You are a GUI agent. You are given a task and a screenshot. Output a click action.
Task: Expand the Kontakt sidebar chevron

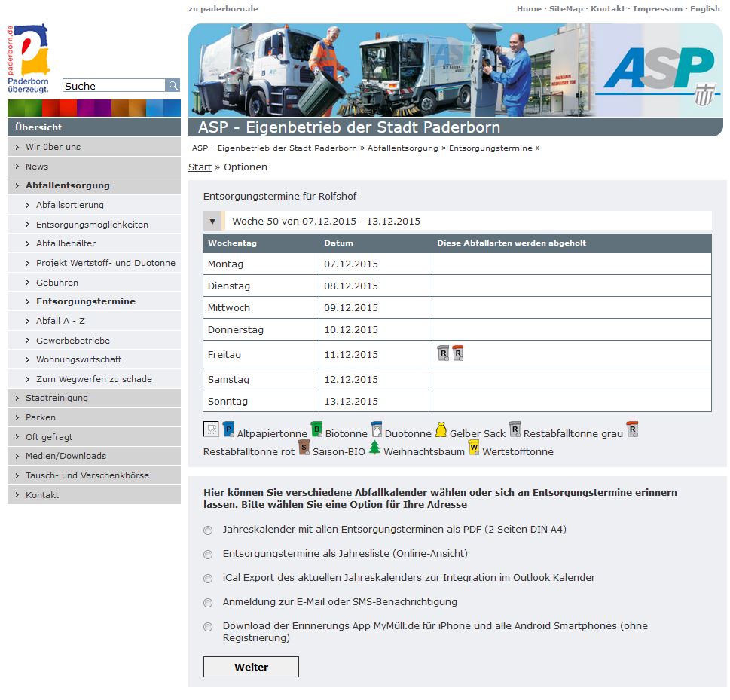[17, 495]
